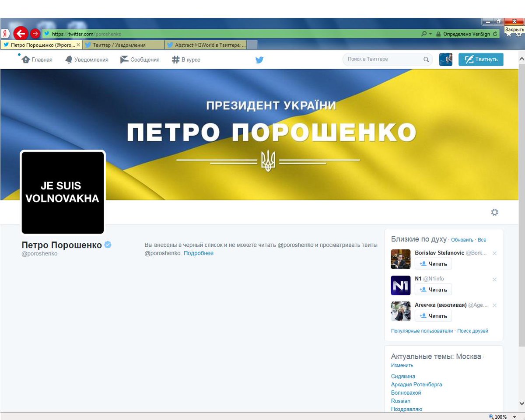The height and width of the screenshot is (420, 525).
Task: Open Сообщения messages in Twitter nav
Action: pos(140,59)
